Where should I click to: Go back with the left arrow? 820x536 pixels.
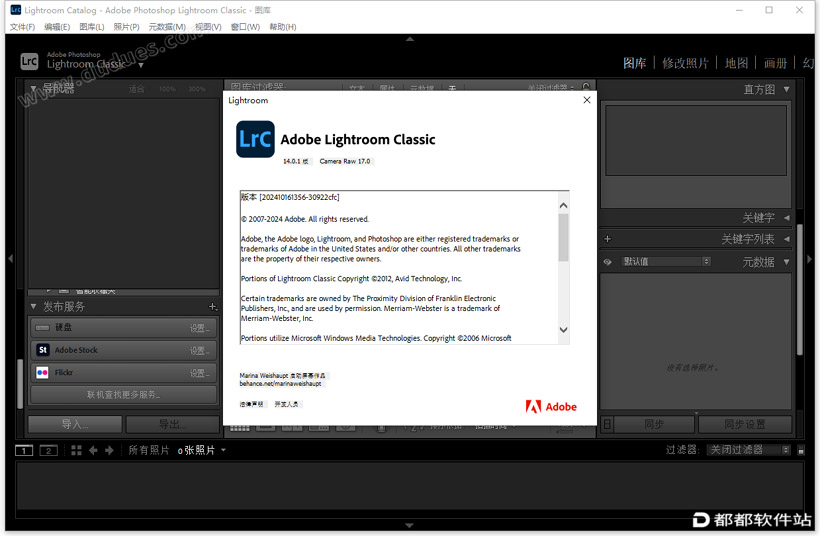[93, 450]
